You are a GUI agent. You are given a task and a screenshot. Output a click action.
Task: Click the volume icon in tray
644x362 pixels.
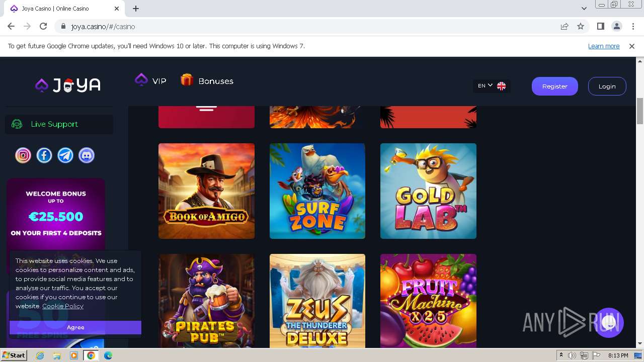point(572,355)
